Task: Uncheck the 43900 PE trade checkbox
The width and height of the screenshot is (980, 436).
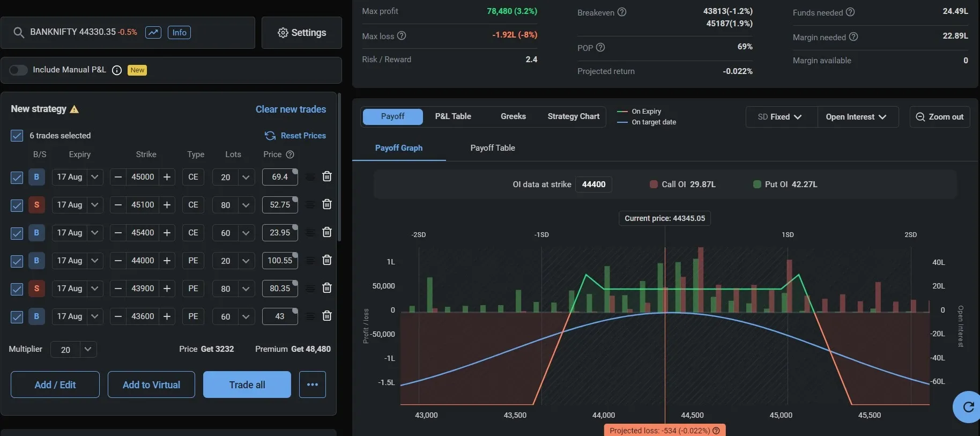Action: coord(17,289)
